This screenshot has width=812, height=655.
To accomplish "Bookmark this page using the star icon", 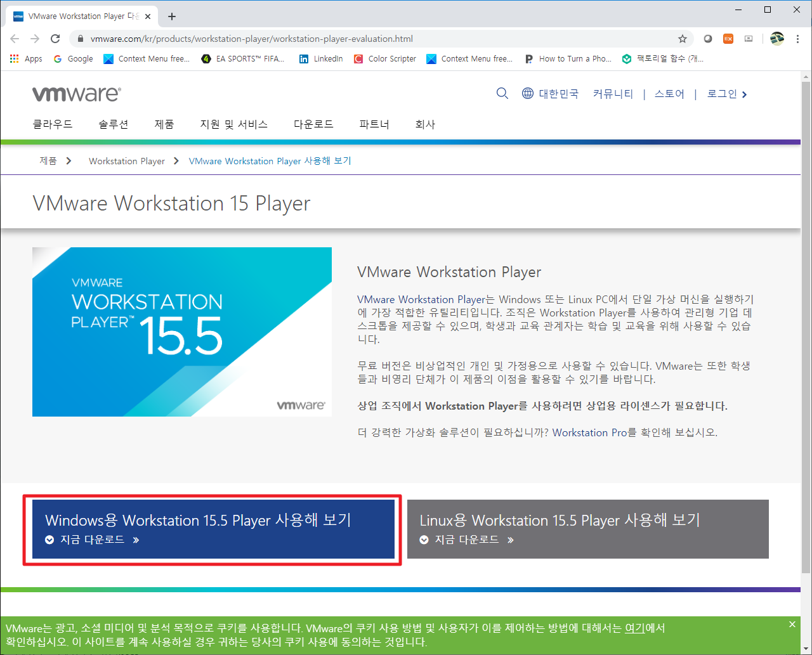I will (x=683, y=39).
